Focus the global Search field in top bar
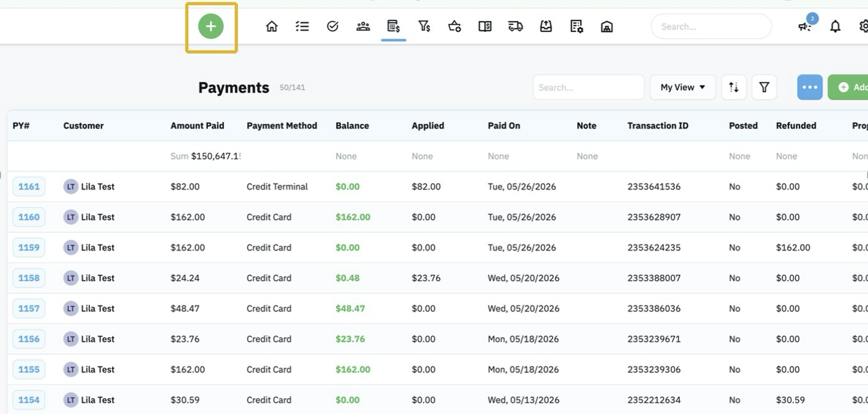 click(711, 27)
